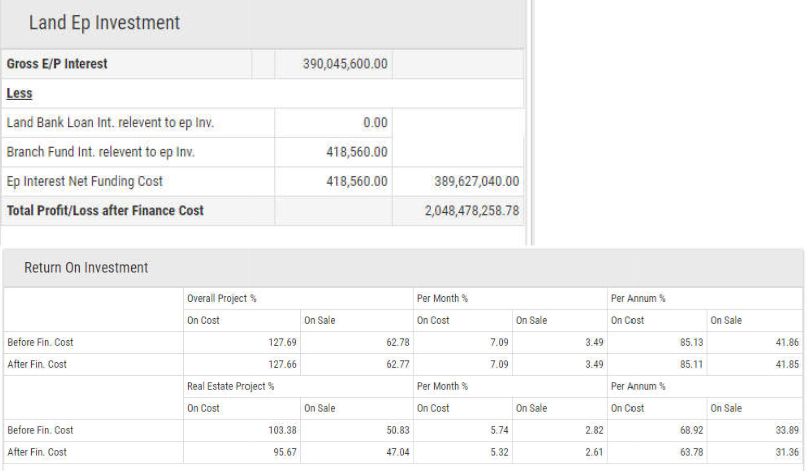Select the 389,627,040.00 net amount cell
Viewport: 807px width, 471px height.
pos(463,181)
